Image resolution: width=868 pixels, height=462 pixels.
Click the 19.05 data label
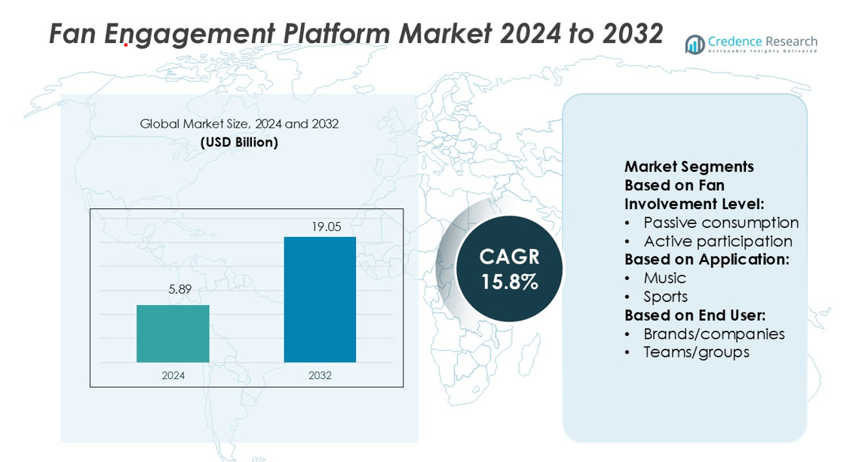click(x=320, y=226)
